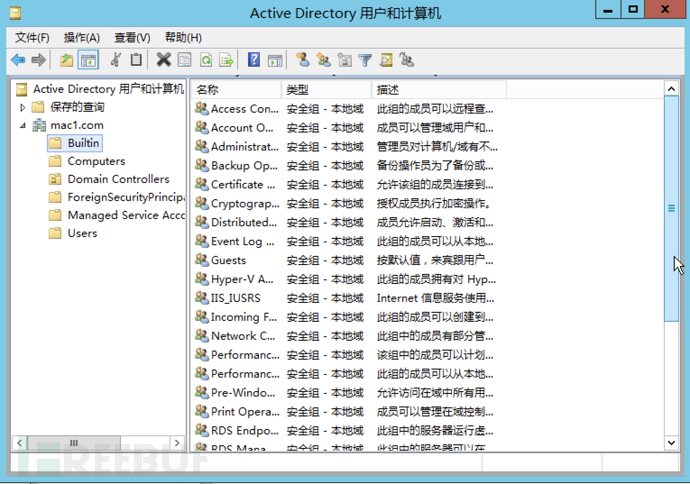Image resolution: width=690 pixels, height=484 pixels.
Task: Open Help with the question mark icon
Action: [x=254, y=60]
